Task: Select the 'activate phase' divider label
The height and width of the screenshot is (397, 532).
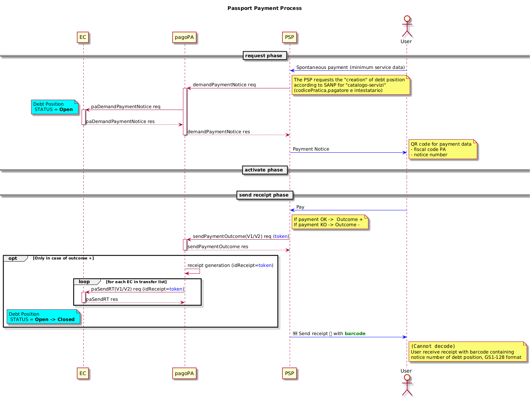Action: [264, 170]
